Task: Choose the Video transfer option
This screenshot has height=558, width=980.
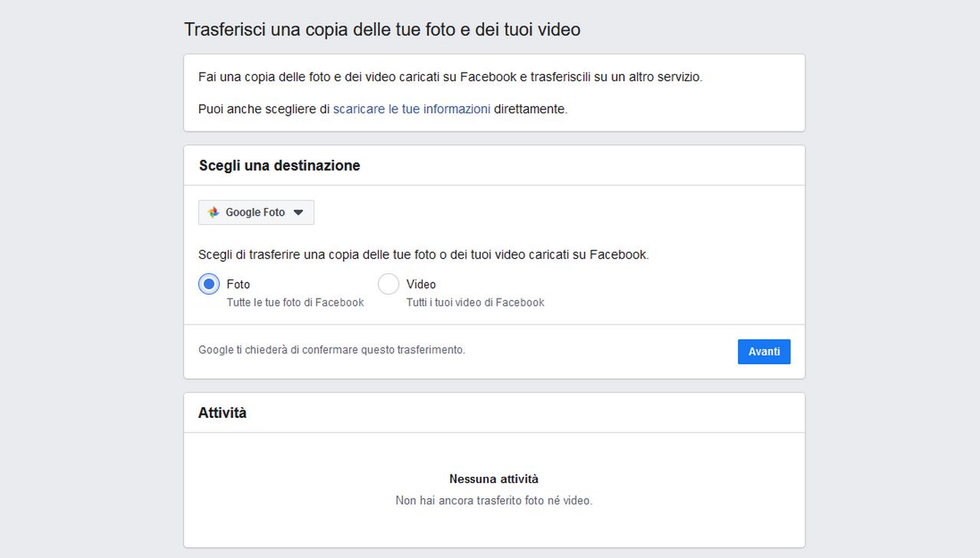Action: pyautogui.click(x=388, y=283)
